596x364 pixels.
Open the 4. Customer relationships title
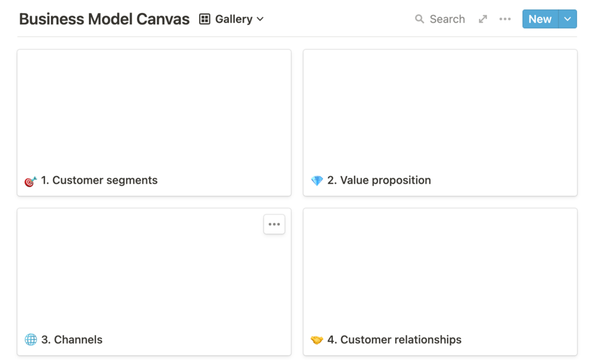(400, 340)
